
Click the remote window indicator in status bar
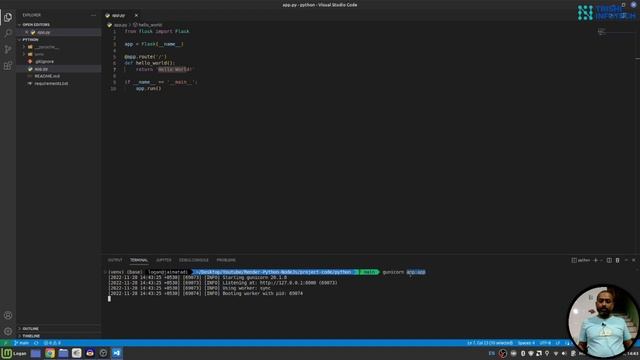pyautogui.click(x=5, y=343)
